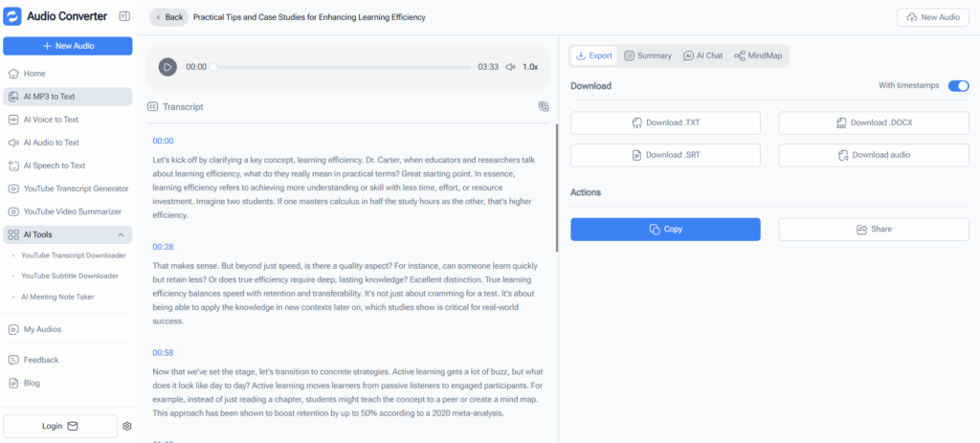
Task: Mute audio with the speaker icon
Action: click(x=510, y=67)
